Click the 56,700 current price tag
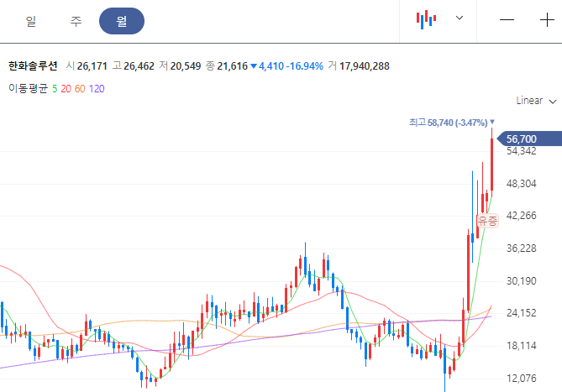Viewport: 562px width, 392px height. (x=530, y=139)
